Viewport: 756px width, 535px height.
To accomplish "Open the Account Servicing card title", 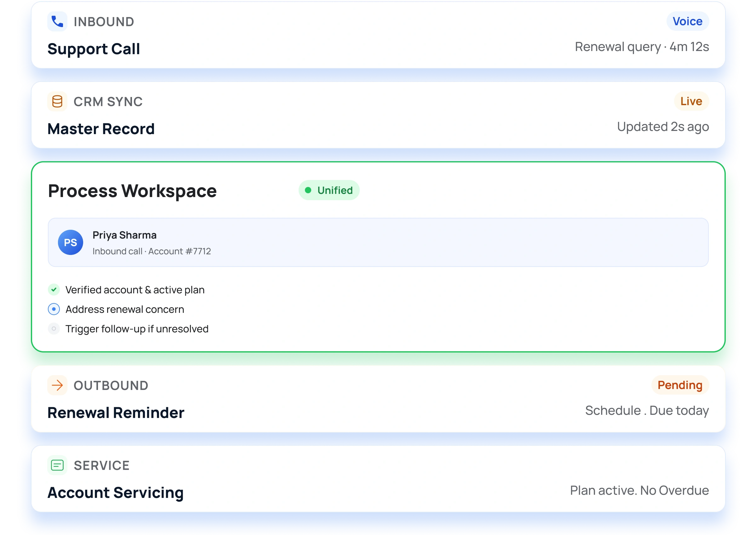I will [x=115, y=493].
